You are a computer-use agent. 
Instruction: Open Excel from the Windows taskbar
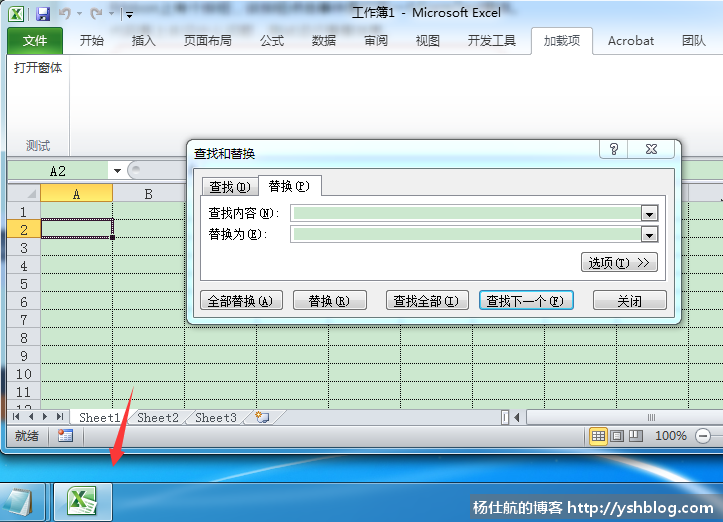pos(83,502)
